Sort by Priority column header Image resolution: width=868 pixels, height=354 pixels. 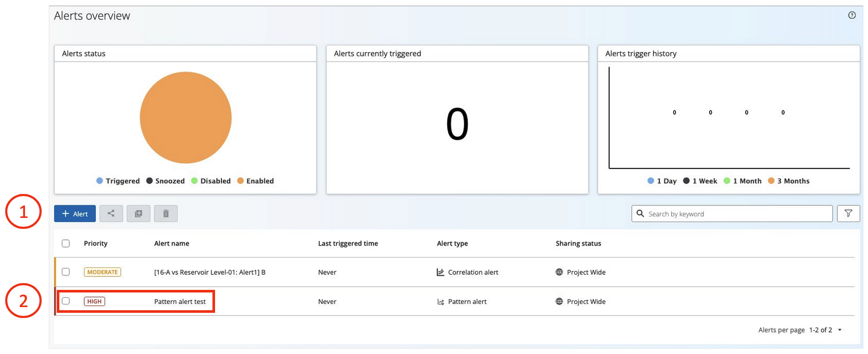click(x=95, y=243)
